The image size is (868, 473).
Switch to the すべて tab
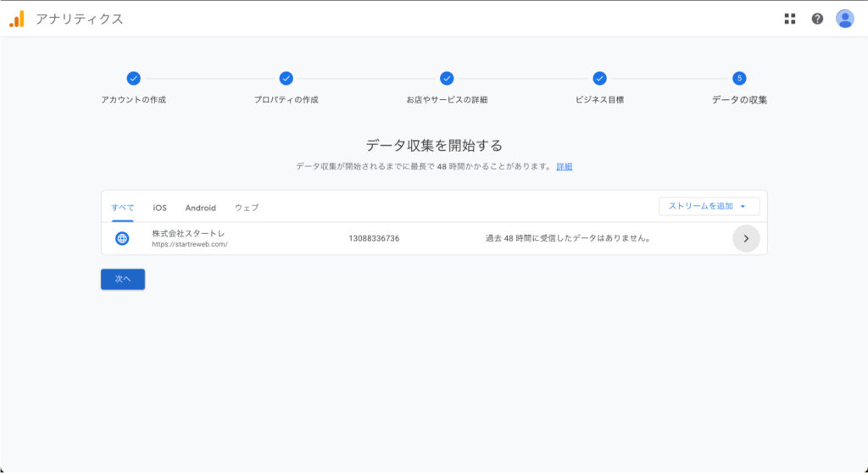pos(123,208)
